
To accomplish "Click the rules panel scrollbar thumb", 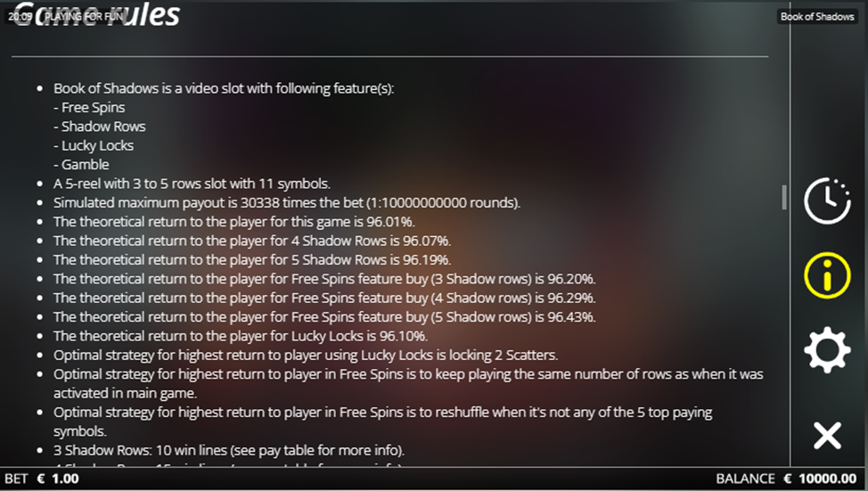I will (x=784, y=197).
